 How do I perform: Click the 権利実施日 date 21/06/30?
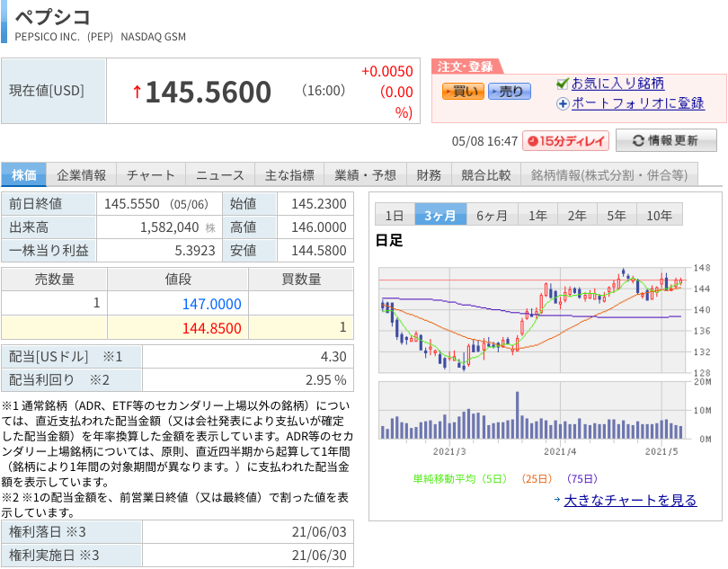319,555
